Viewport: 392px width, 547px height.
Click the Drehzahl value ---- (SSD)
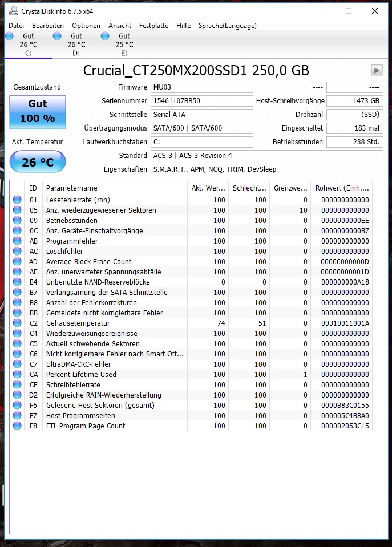coord(355,115)
